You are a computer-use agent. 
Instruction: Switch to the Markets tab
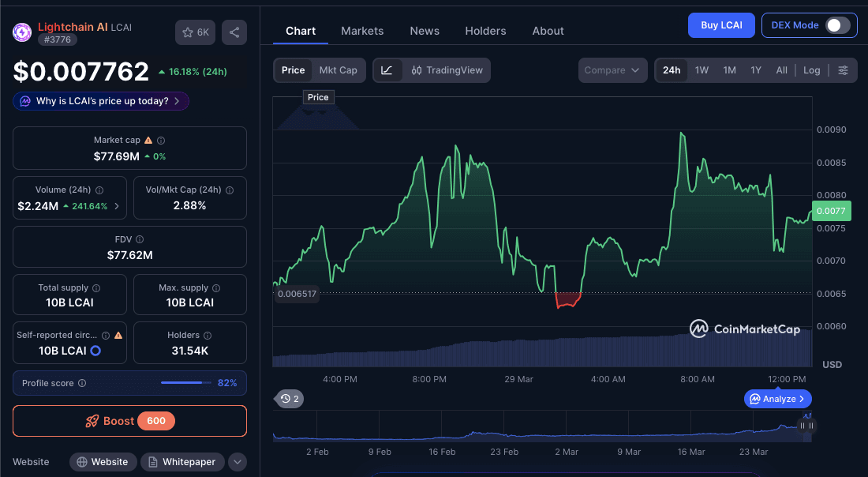(362, 31)
